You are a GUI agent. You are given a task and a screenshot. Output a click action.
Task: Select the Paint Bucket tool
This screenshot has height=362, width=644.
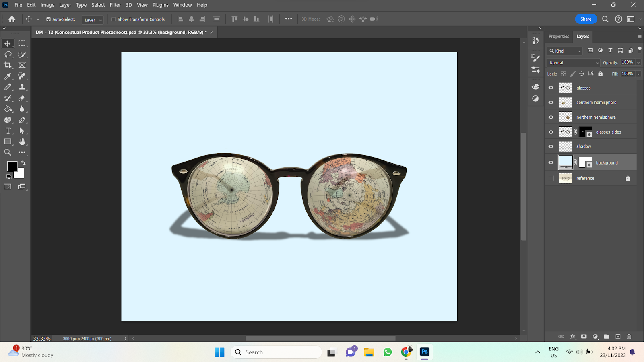click(8, 109)
